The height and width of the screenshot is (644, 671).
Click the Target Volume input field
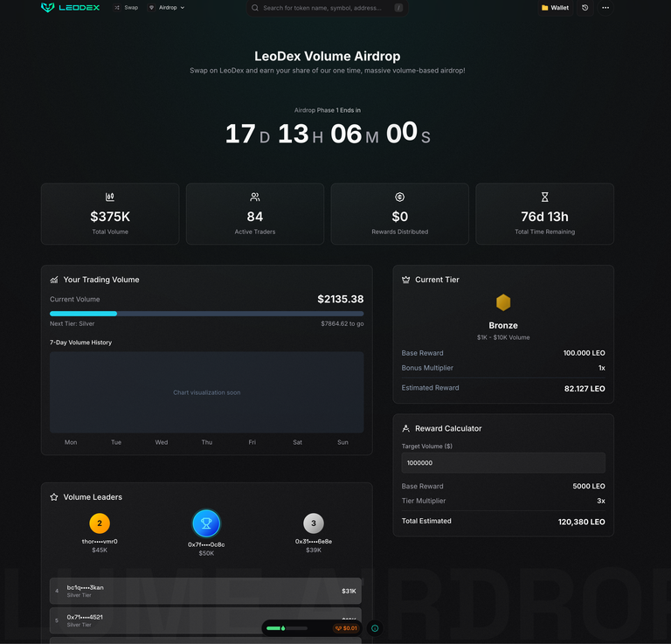(x=503, y=463)
